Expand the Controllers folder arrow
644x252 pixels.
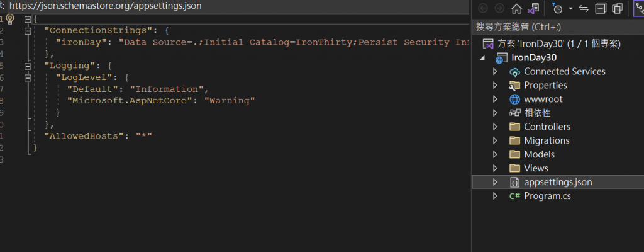[495, 127]
